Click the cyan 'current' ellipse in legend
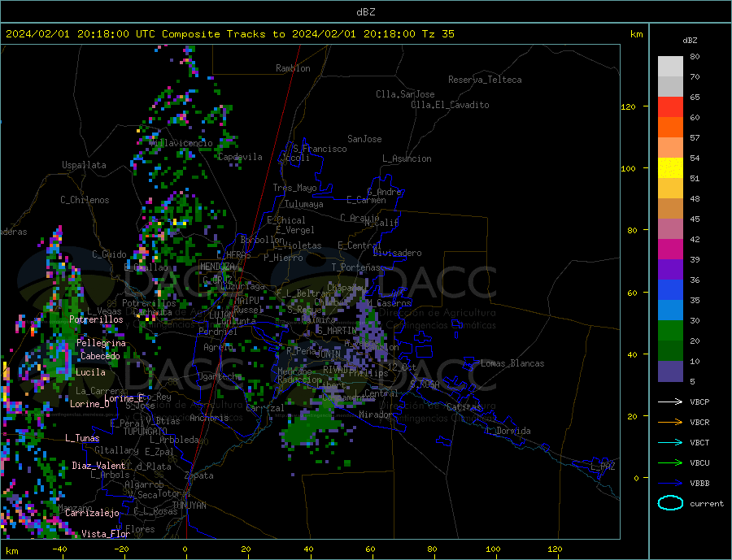The height and width of the screenshot is (560, 732). tap(670, 503)
